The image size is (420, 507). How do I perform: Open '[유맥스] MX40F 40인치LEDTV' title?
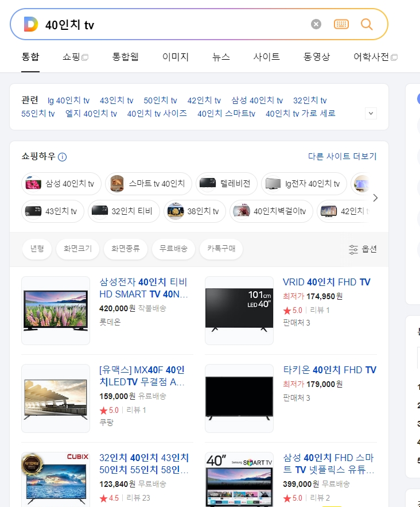pos(142,376)
